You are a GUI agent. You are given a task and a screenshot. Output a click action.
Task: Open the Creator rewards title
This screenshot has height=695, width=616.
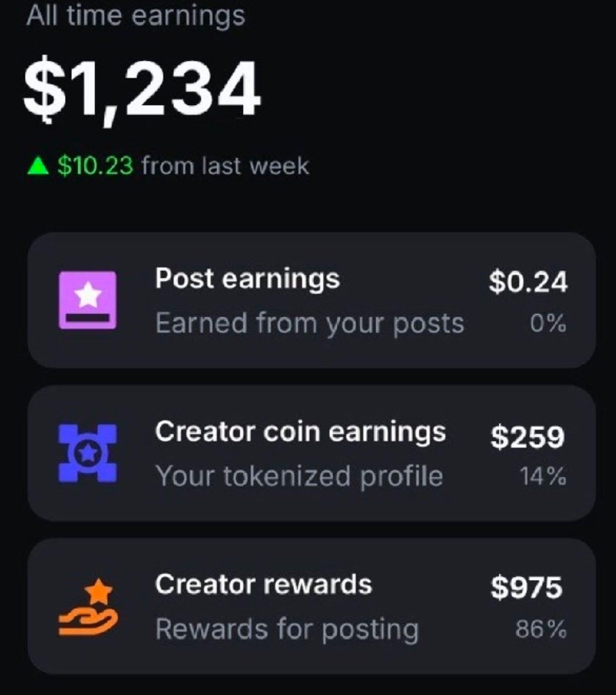tap(263, 584)
